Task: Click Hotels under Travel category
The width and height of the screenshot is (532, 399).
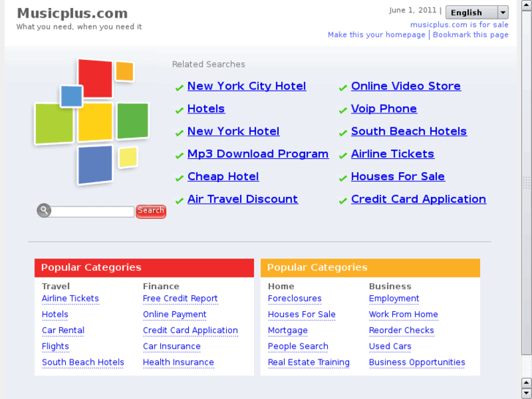Action: coord(55,315)
